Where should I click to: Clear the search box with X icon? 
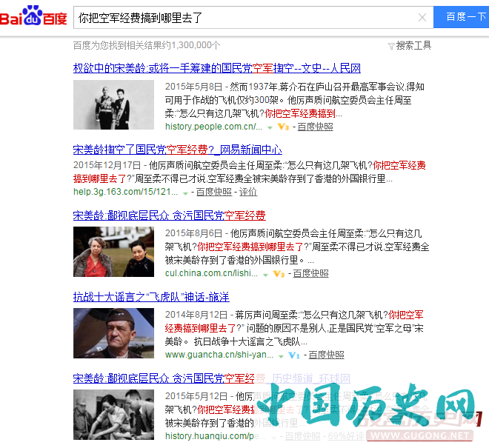422,18
